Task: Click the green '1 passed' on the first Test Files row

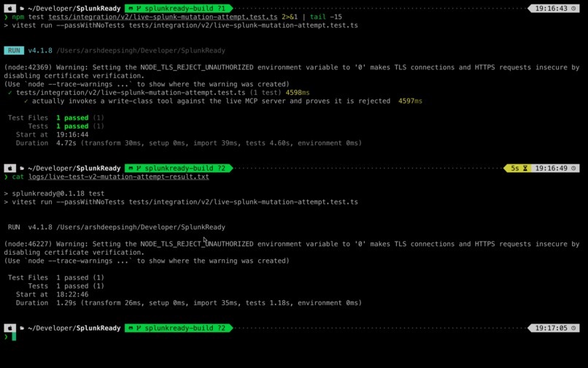Action: [72, 118]
